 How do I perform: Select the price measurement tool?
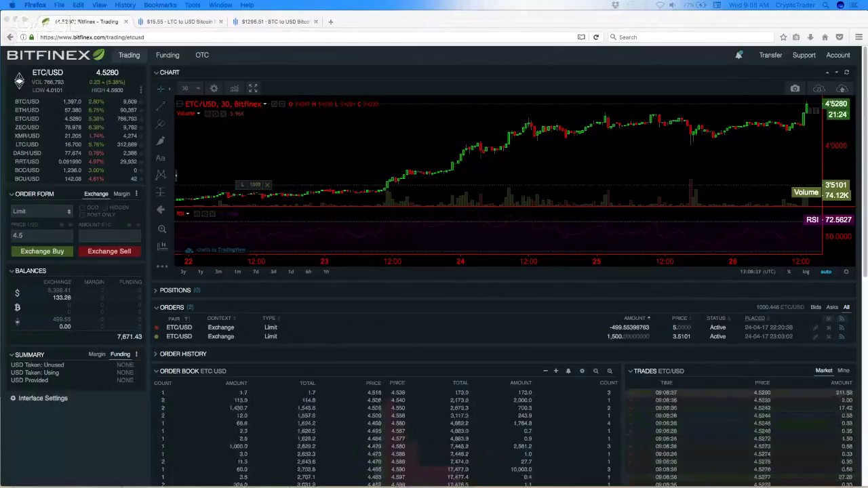pyautogui.click(x=161, y=192)
